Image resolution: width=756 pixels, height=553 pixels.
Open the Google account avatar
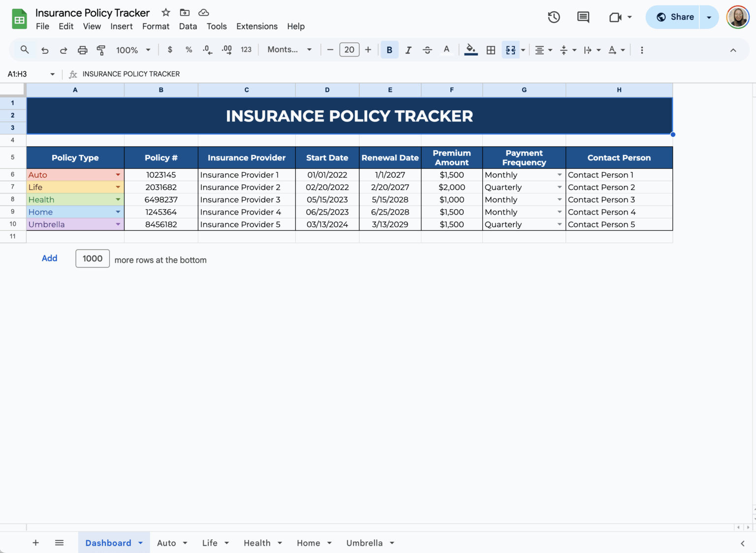(x=738, y=17)
